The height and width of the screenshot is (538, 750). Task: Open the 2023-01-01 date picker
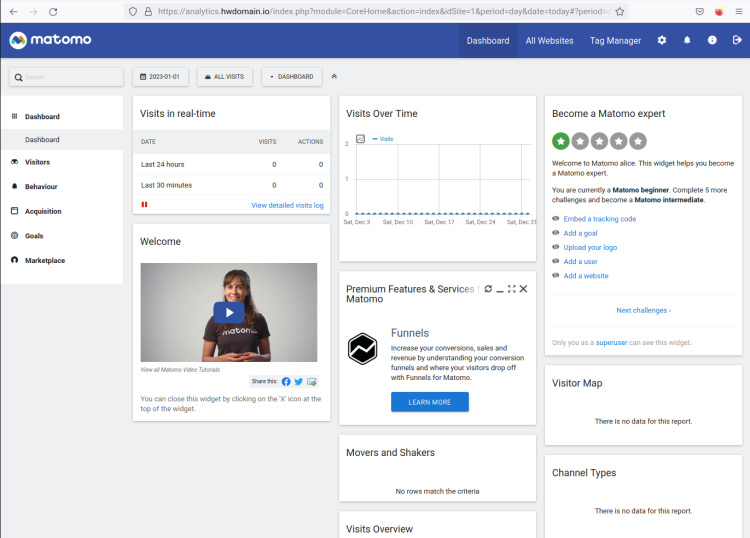click(160, 76)
